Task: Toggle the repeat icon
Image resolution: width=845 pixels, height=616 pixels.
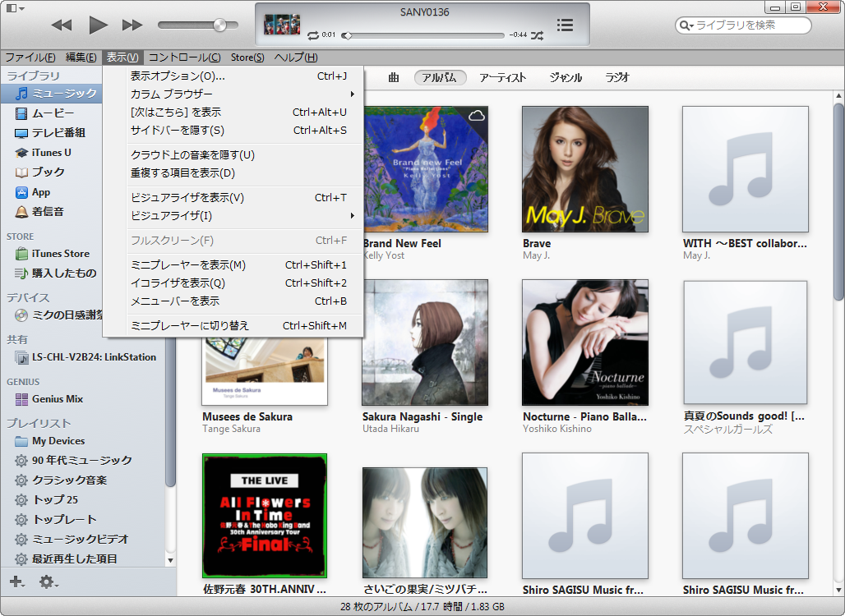Action: click(313, 35)
